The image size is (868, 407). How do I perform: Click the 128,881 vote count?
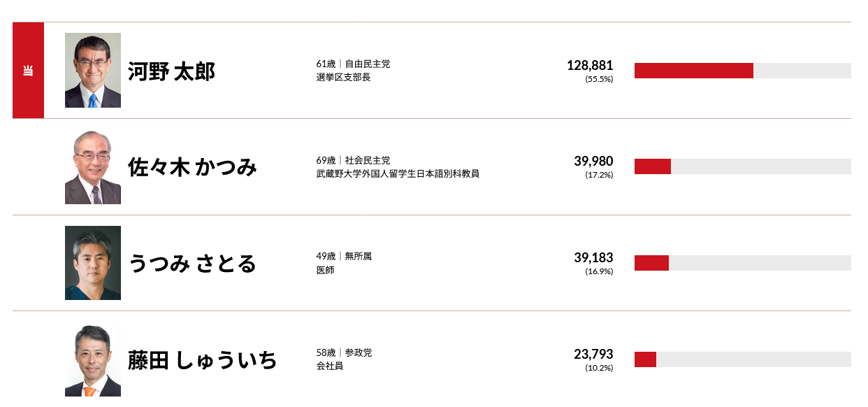click(x=590, y=65)
